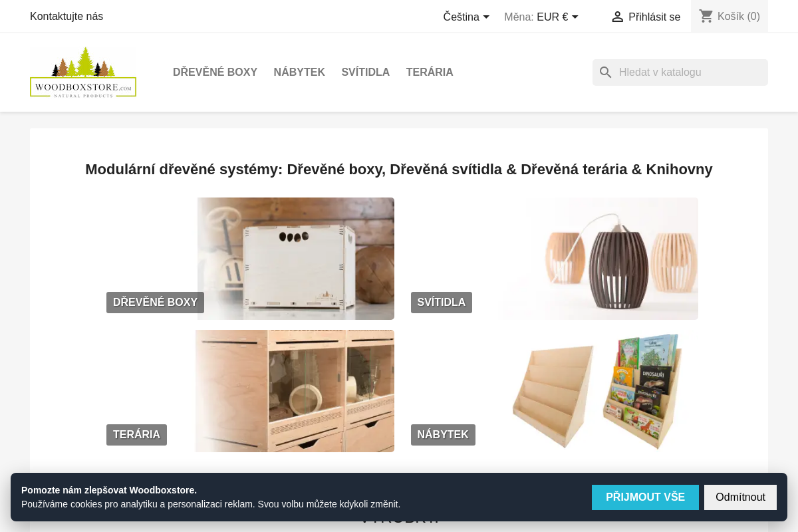
Task: Select NÁBYTEK in the navigation menu
Action: click(x=299, y=72)
